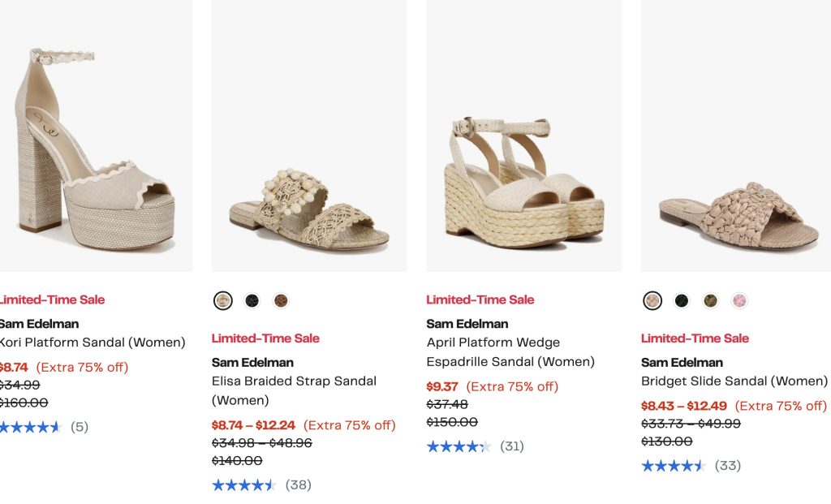The image size is (831, 504).
Task: Open Bridget Slide Sandal (Women) title link
Action: tap(734, 381)
